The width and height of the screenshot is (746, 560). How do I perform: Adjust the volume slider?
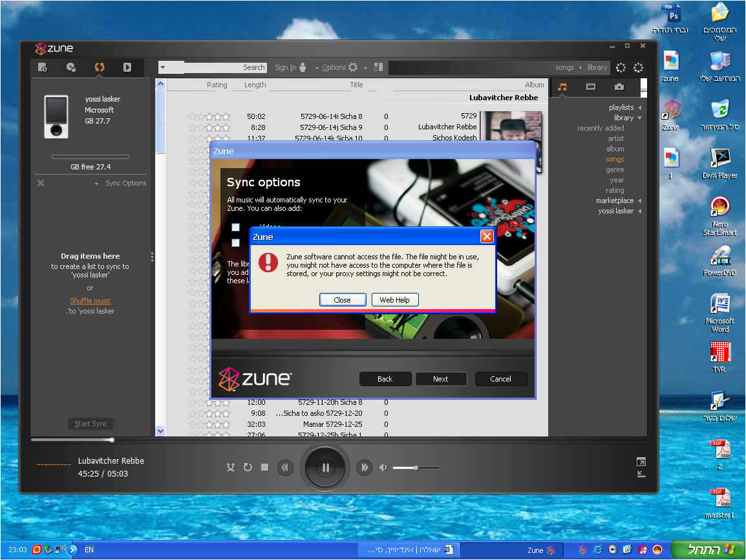click(x=416, y=468)
